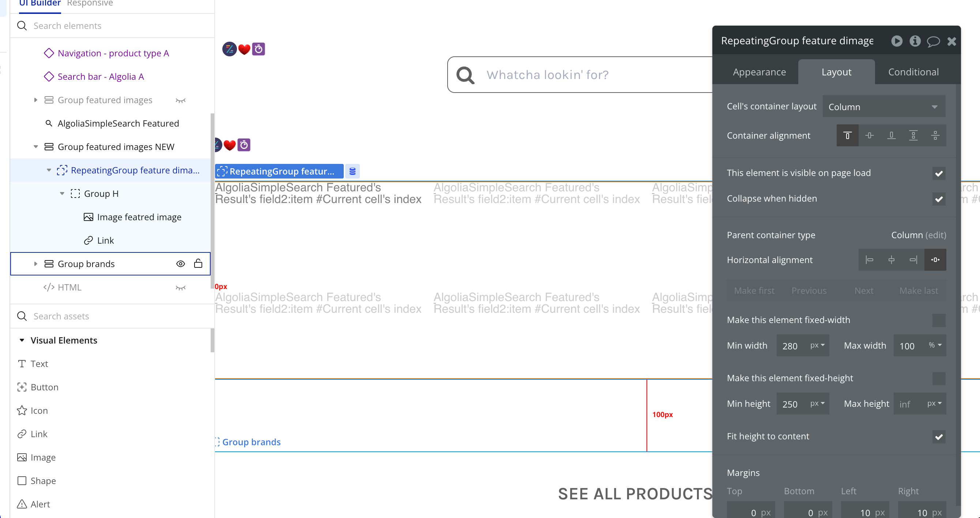Toggle visibility eye for Group brands
Screen dimensions: 980x518
(x=180, y=264)
